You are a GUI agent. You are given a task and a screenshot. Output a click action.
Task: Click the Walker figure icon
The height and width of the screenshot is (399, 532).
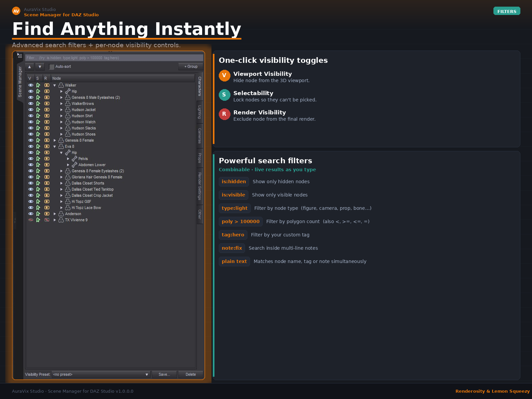tap(61, 85)
